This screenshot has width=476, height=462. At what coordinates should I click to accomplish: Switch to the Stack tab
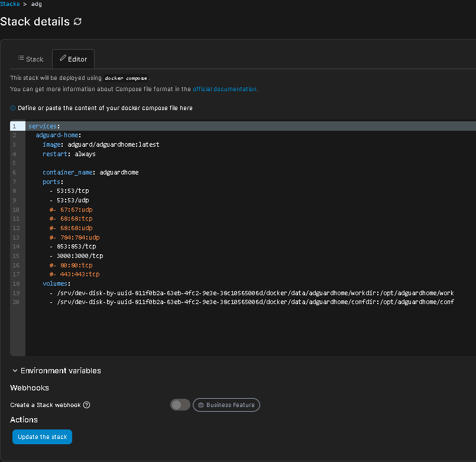click(x=31, y=59)
